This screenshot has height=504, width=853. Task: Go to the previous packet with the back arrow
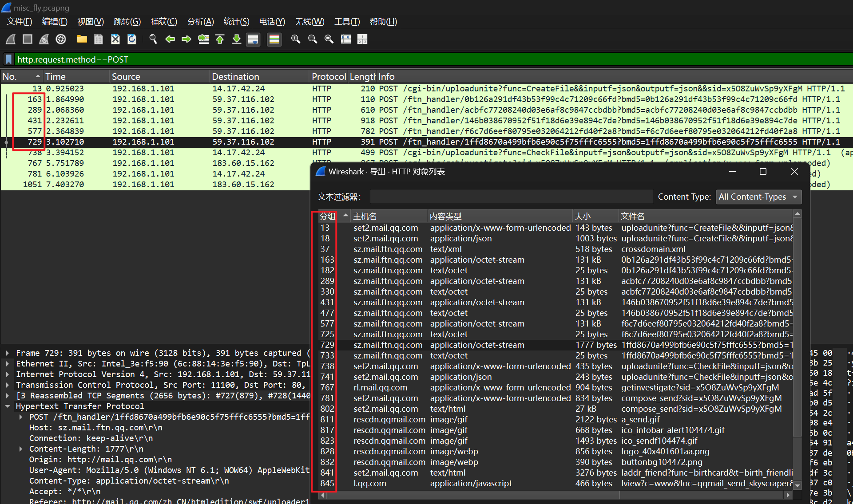point(170,39)
